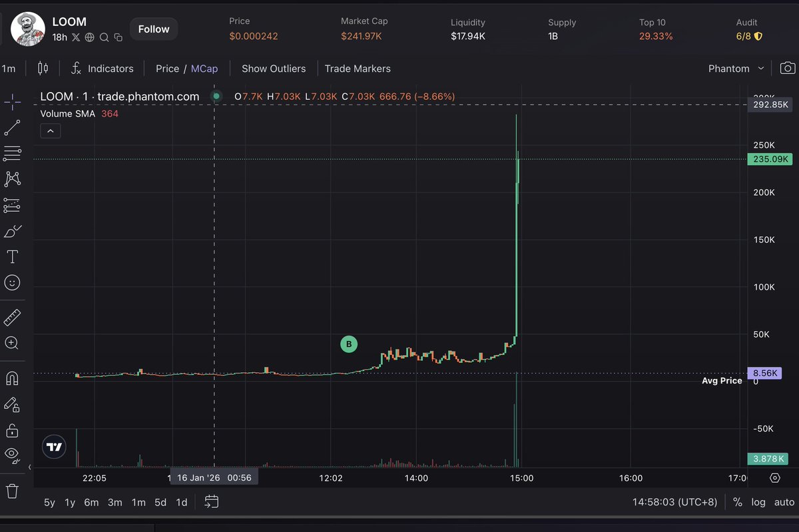
Task: Click the Price $0.000242 value
Action: [x=254, y=36]
